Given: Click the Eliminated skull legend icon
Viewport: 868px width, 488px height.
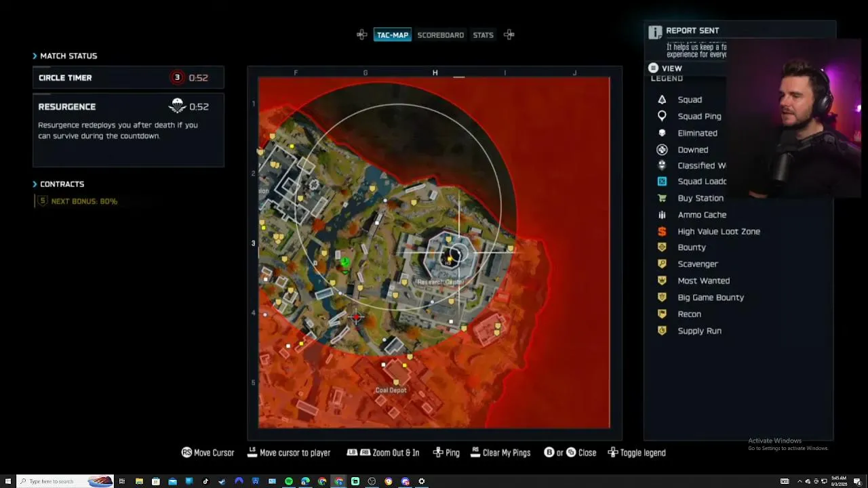Looking at the screenshot, I should [x=662, y=133].
